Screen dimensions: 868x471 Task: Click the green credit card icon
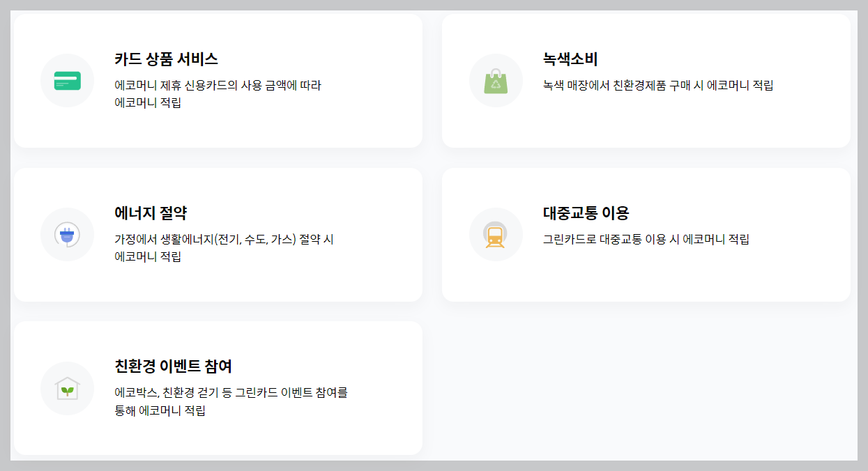(67, 79)
